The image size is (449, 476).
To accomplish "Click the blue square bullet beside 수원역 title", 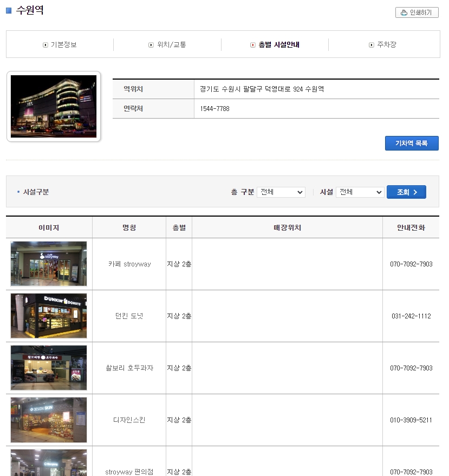I will 8,10.
